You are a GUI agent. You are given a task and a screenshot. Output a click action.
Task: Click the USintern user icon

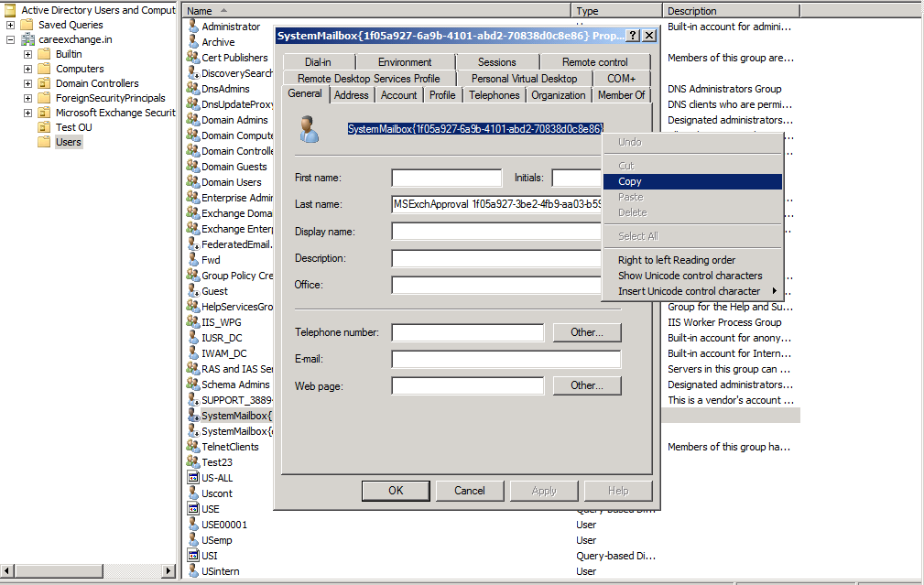[x=192, y=571]
